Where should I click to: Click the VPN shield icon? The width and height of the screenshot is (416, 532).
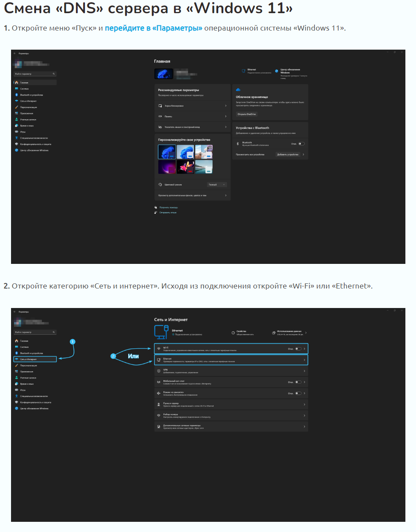[x=159, y=371]
